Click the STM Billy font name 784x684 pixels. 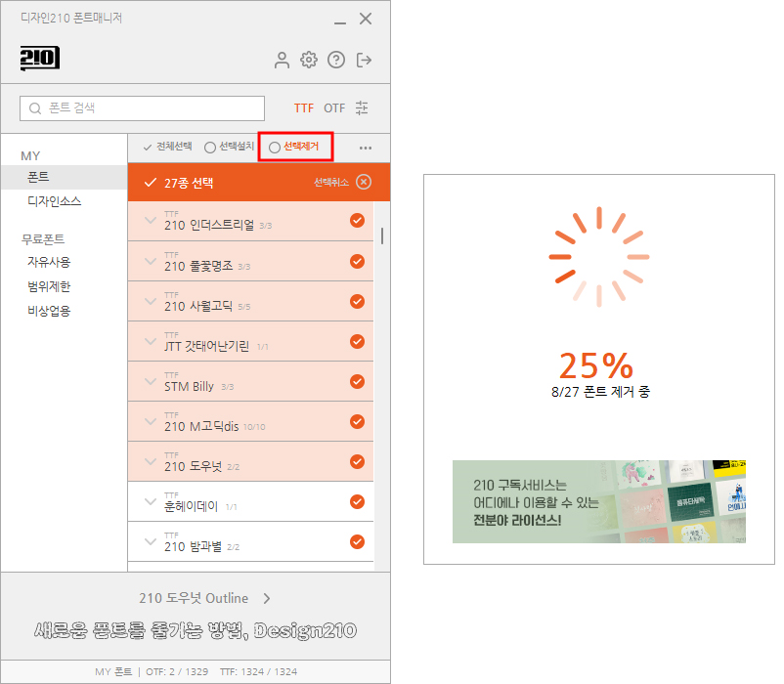[189, 386]
